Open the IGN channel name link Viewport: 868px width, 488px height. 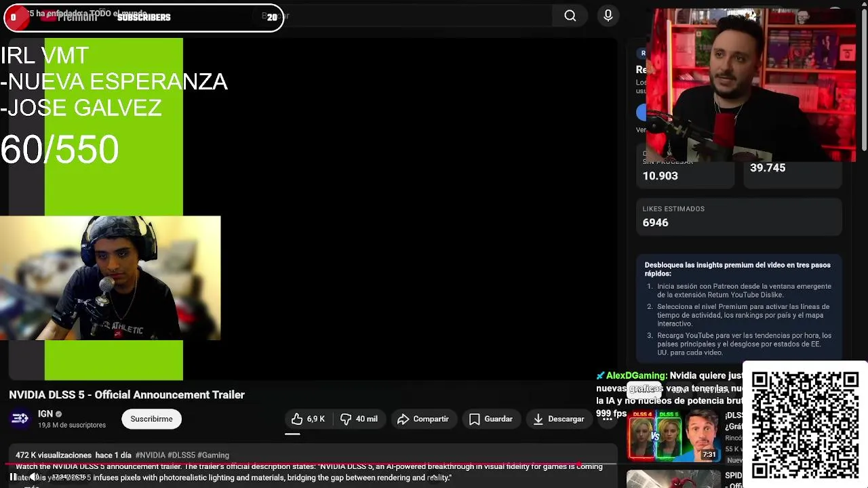click(45, 413)
